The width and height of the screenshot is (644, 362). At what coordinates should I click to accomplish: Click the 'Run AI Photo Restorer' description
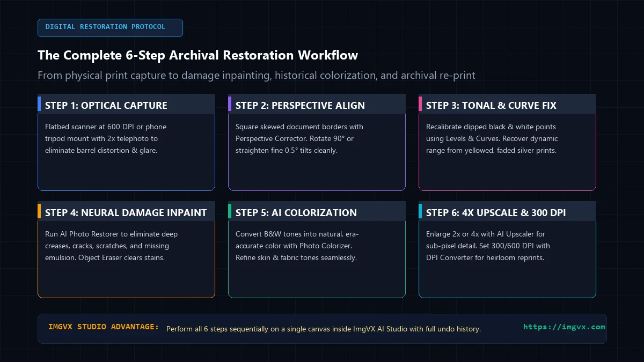click(112, 246)
